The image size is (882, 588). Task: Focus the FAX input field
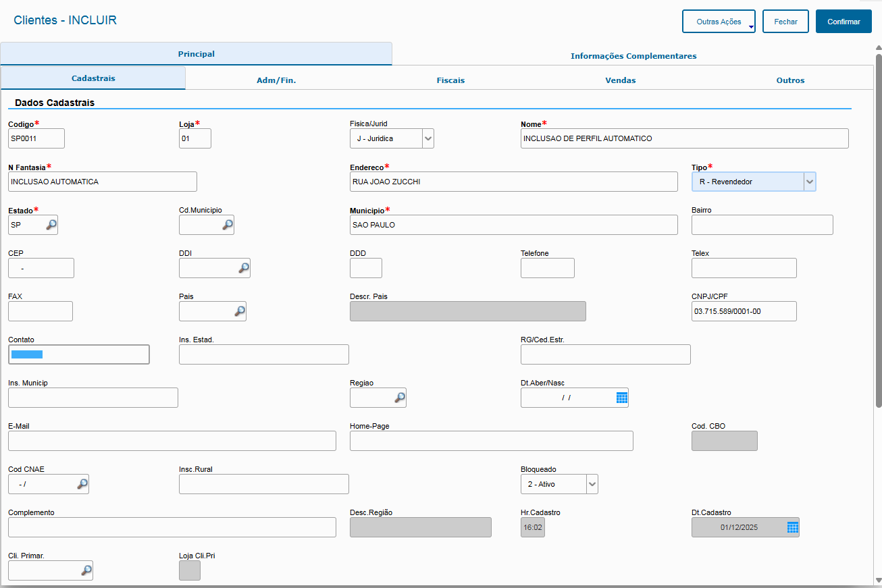(41, 311)
